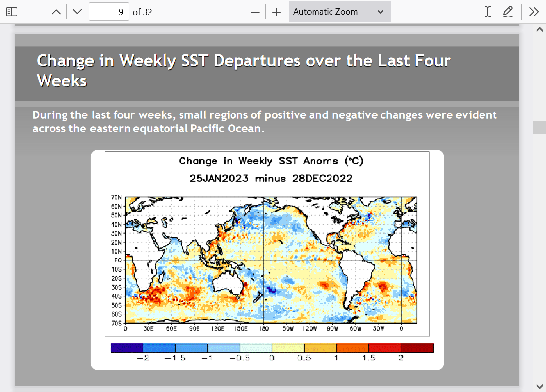Click the '1.5' colorbar label
This screenshot has width=546, height=392.
coord(369,358)
